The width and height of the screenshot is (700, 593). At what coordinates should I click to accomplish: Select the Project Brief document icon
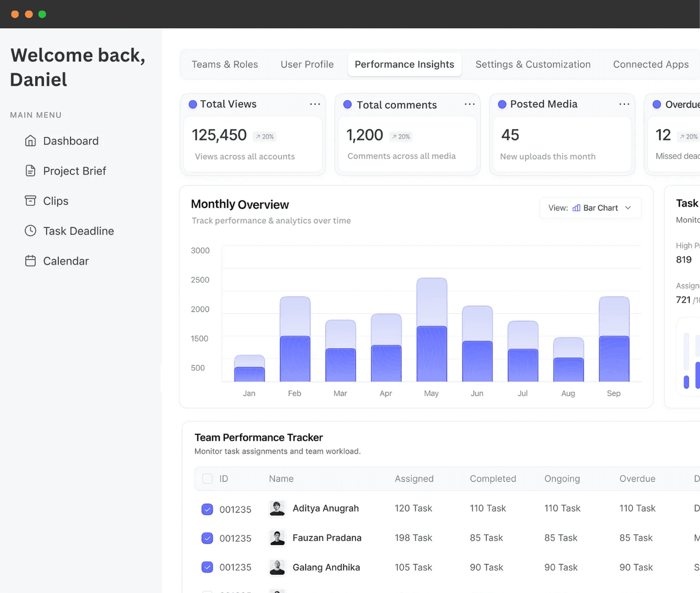tap(30, 171)
